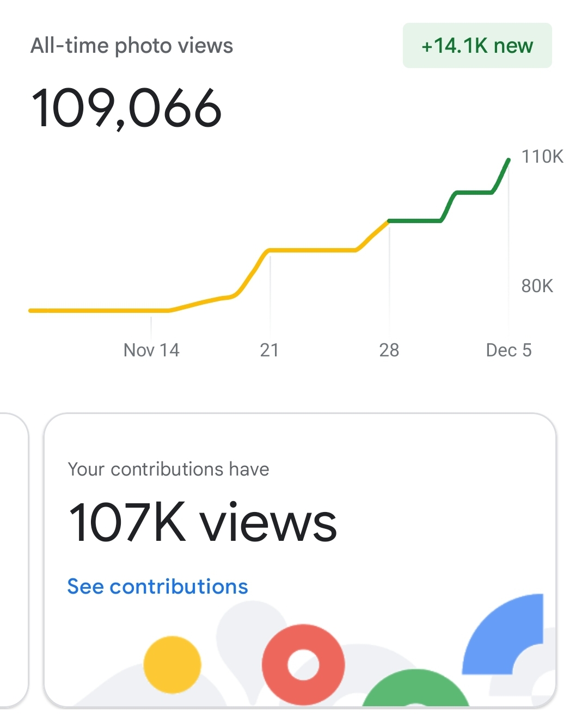Select the Nov 14 date label

point(151,350)
